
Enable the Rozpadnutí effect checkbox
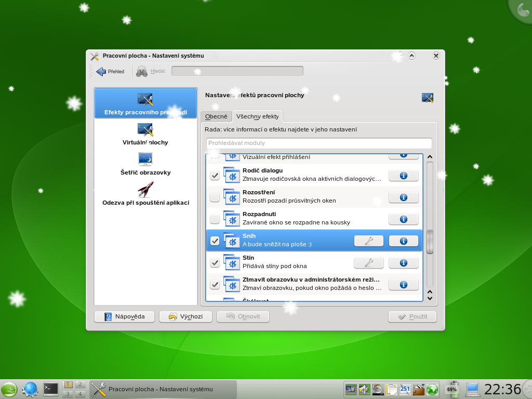(215, 219)
